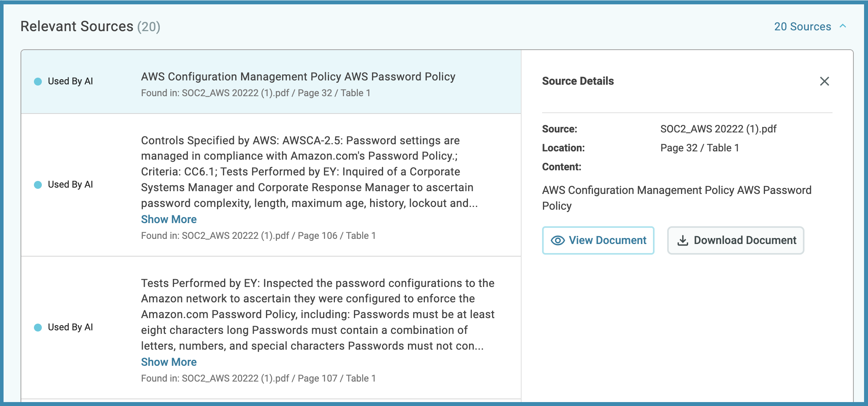The image size is (868, 406).
Task: Click the Used By AI label on Page 107 row
Action: pyautogui.click(x=70, y=327)
